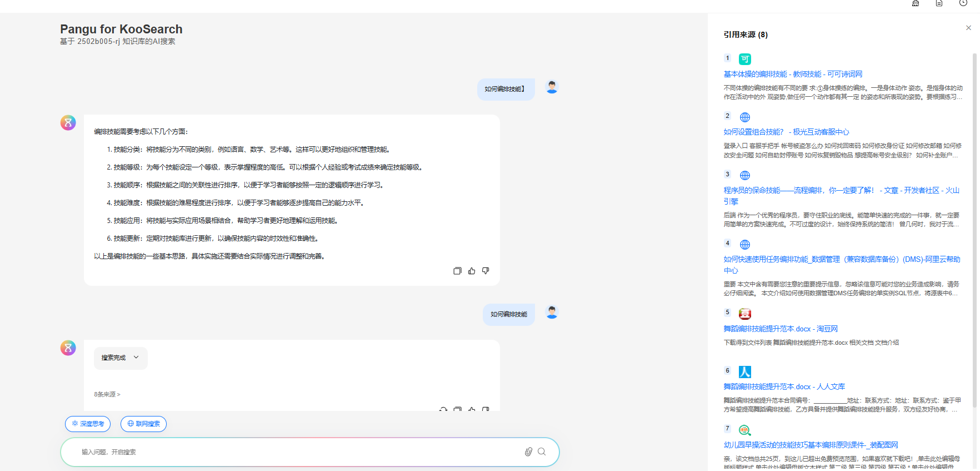Image resolution: width=980 pixels, height=471 pixels.
Task: Open the history clock icon
Action: (x=963, y=3)
